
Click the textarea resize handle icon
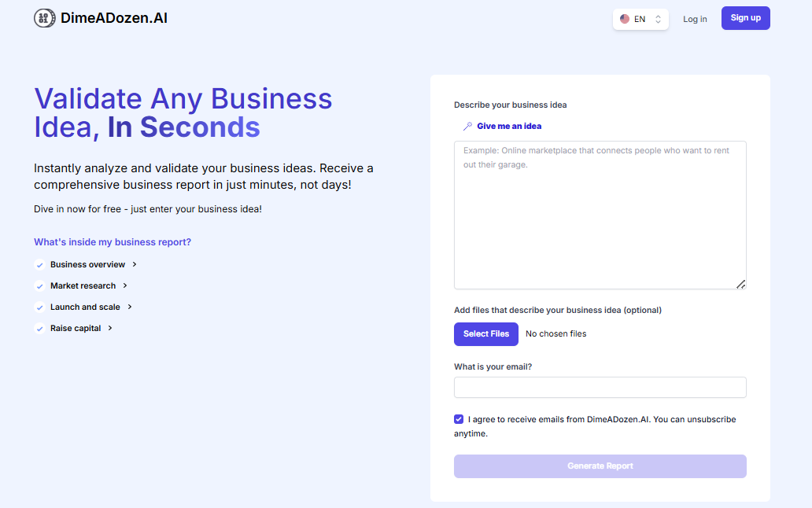point(741,284)
